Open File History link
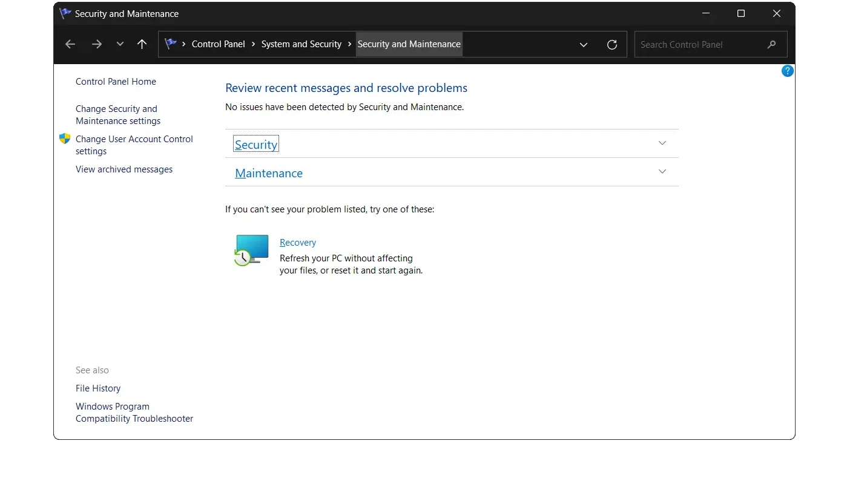Screen dimensions: 844x504 click(98, 388)
